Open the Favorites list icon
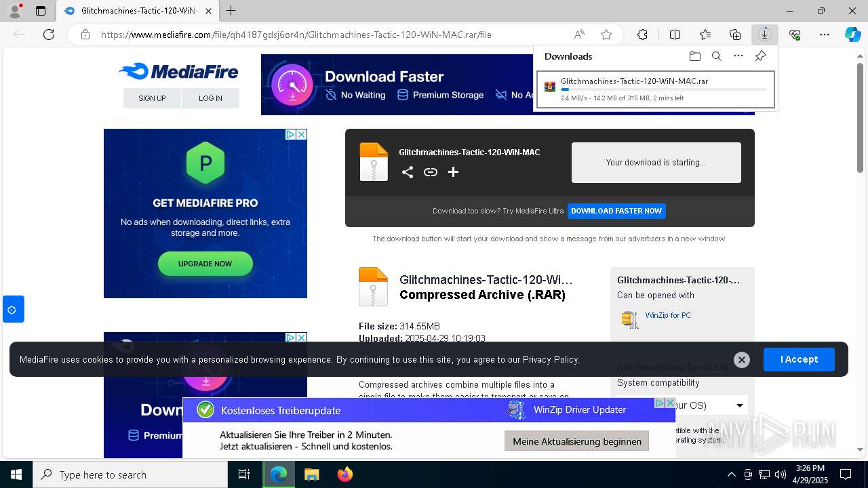The width and height of the screenshot is (868, 488). tap(705, 35)
